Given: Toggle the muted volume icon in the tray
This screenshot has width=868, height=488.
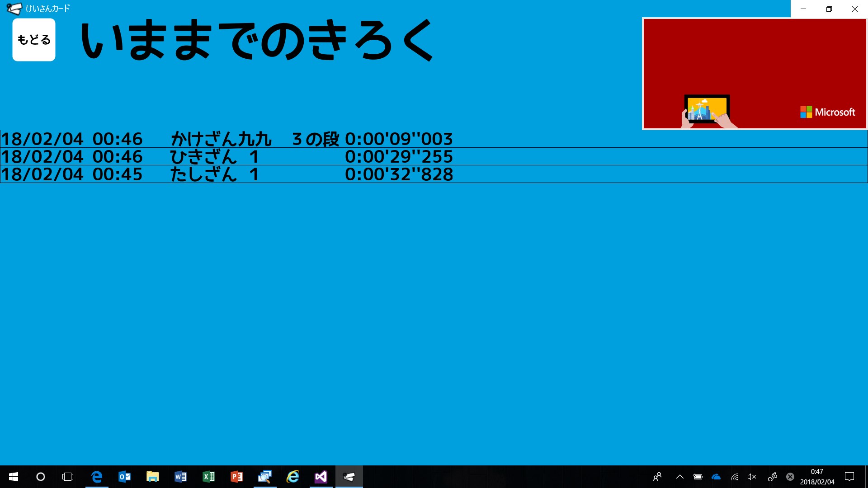Looking at the screenshot, I should point(752,477).
